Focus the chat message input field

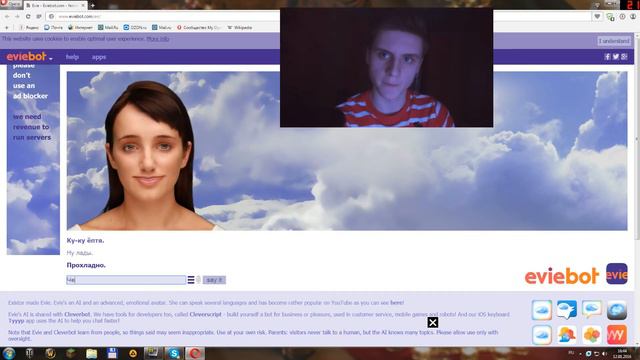click(126, 280)
